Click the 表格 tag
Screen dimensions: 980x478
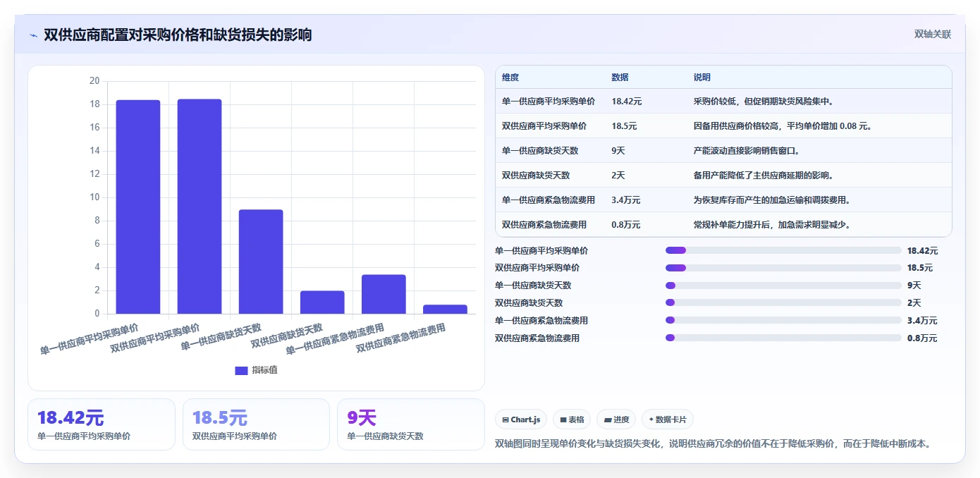(572, 419)
